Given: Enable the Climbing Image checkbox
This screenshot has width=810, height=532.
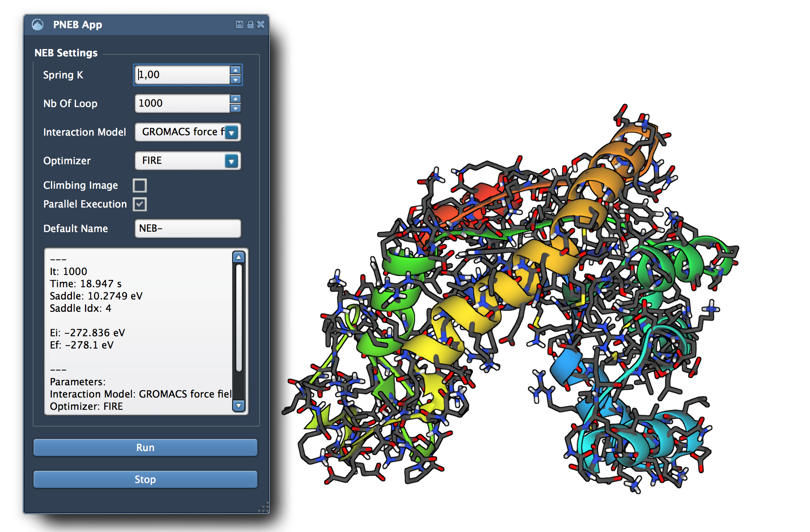Looking at the screenshot, I should (x=140, y=186).
